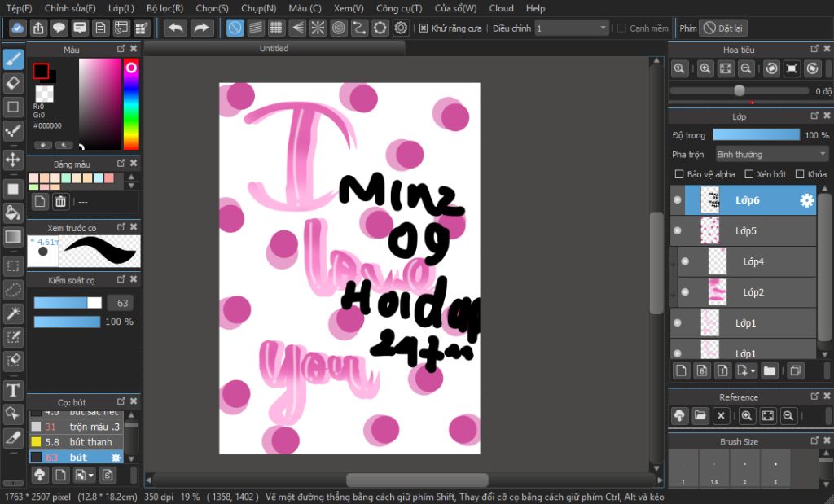834x504 pixels.
Task: Click the Đặt lại reset button
Action: (723, 28)
